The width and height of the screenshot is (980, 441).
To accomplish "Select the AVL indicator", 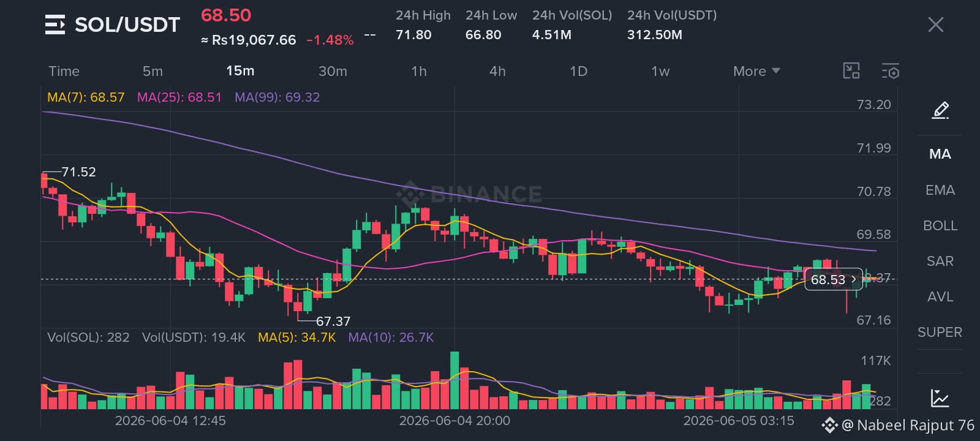I will click(x=940, y=297).
